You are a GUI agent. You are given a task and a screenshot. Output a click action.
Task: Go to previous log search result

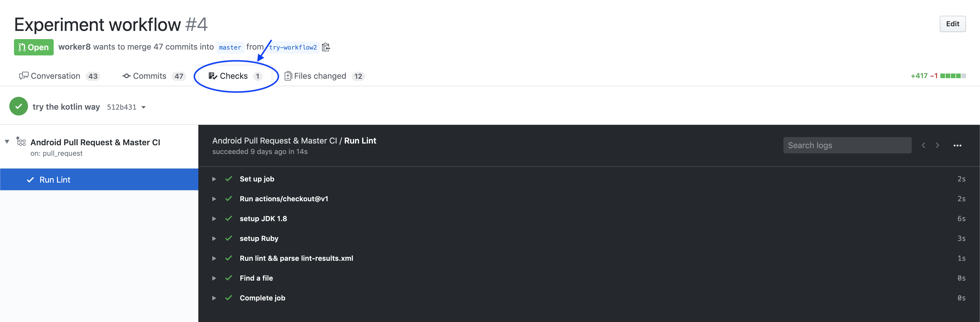click(x=923, y=145)
